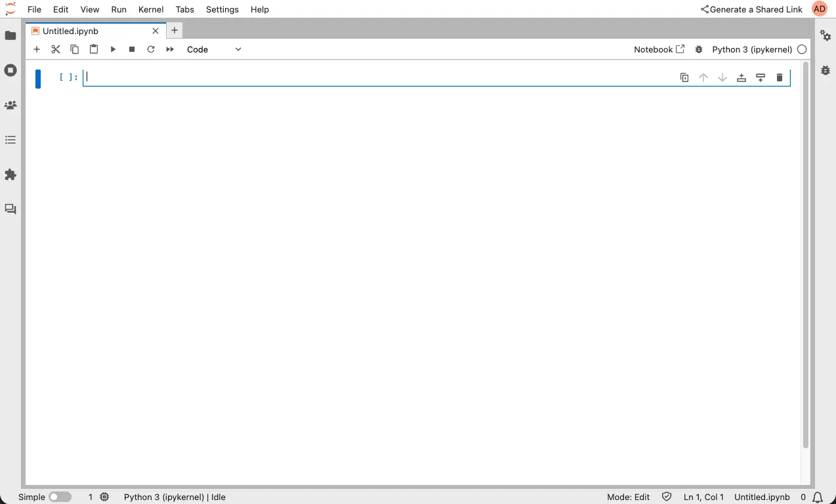The image size is (836, 504).
Task: Open the table of contents panel
Action: click(10, 140)
